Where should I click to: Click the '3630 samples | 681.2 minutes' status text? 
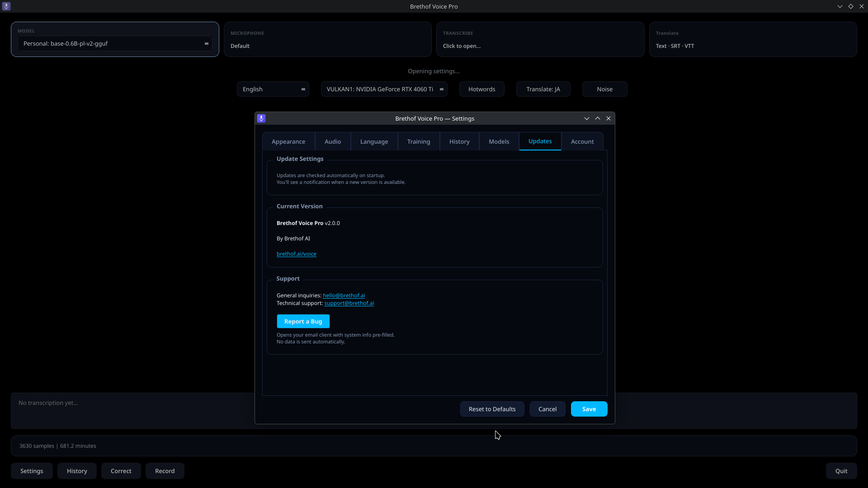point(57,446)
